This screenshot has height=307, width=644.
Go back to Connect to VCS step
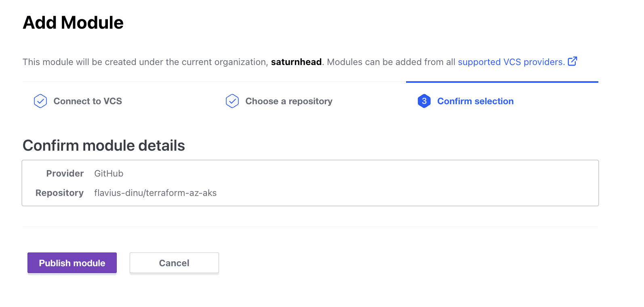coord(88,101)
